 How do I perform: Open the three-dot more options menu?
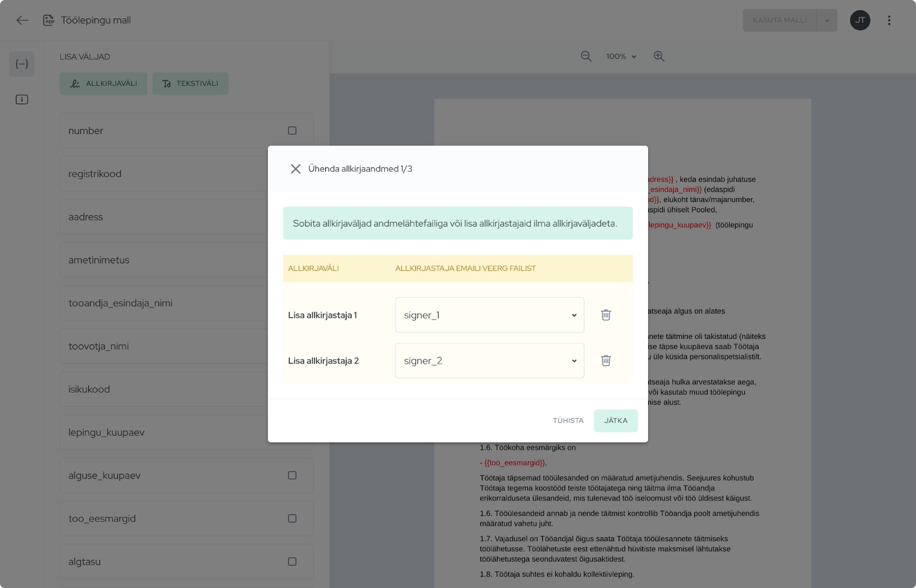(889, 21)
